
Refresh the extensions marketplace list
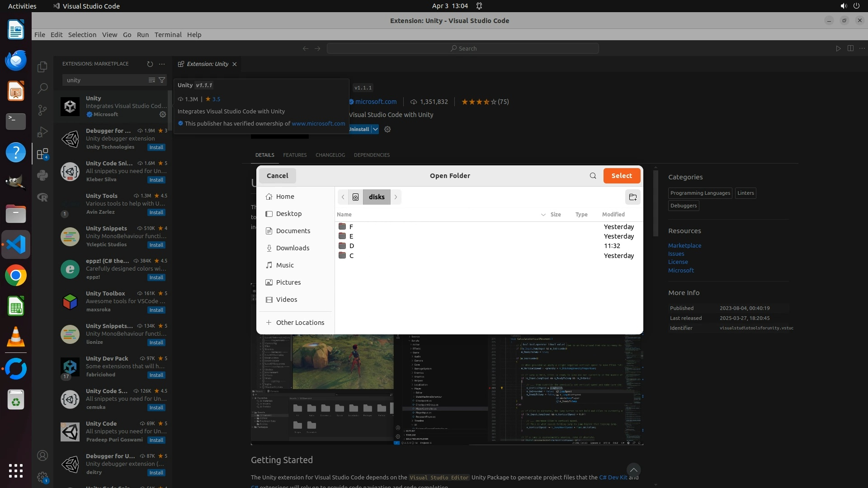pyautogui.click(x=150, y=64)
